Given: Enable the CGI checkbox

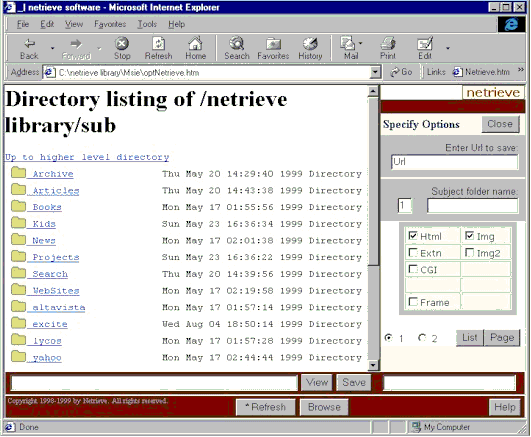Looking at the screenshot, I should click(413, 269).
